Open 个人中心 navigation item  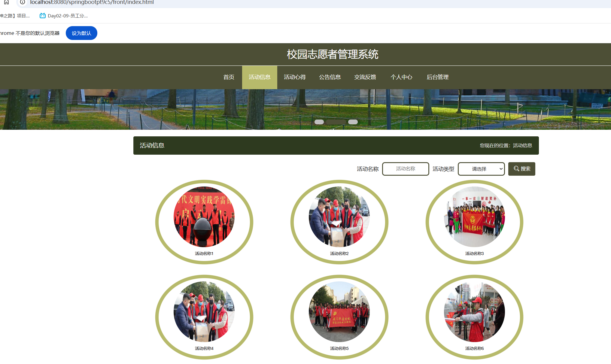click(x=401, y=77)
